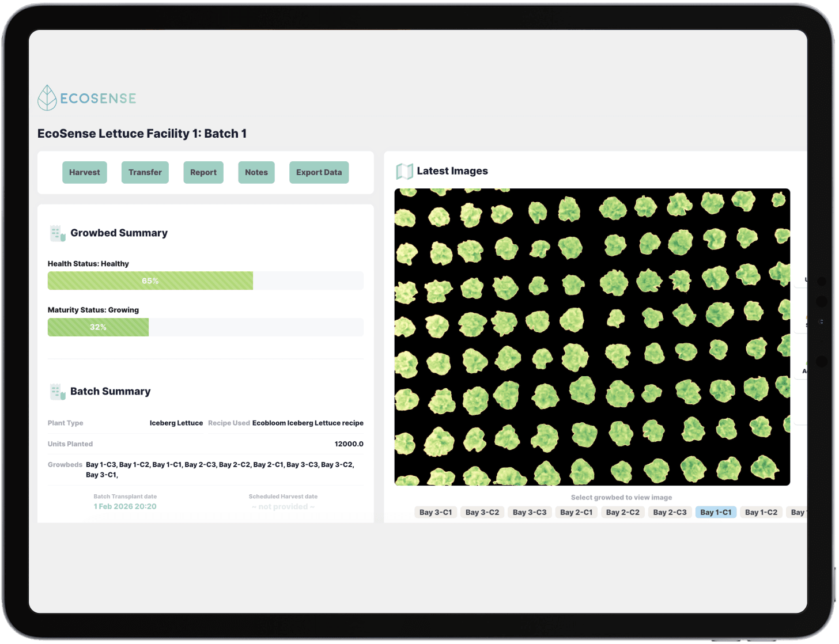Click the Latest Images map icon

click(x=405, y=171)
